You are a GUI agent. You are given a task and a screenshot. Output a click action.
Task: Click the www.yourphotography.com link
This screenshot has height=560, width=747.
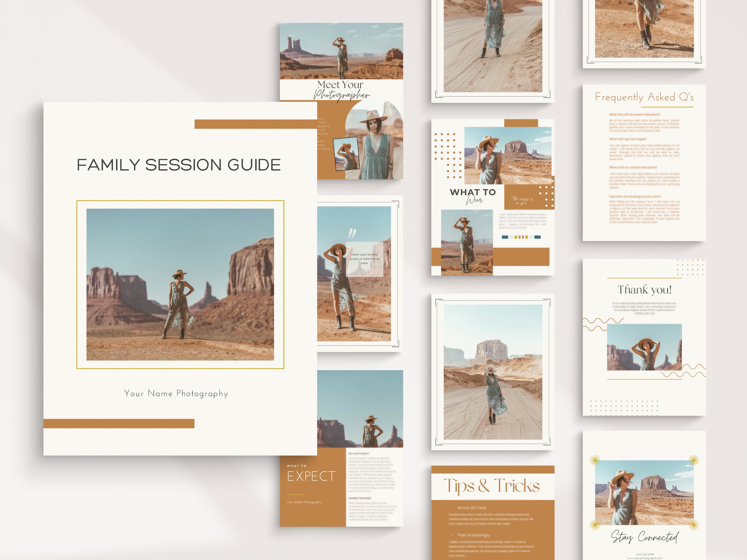[x=645, y=559]
